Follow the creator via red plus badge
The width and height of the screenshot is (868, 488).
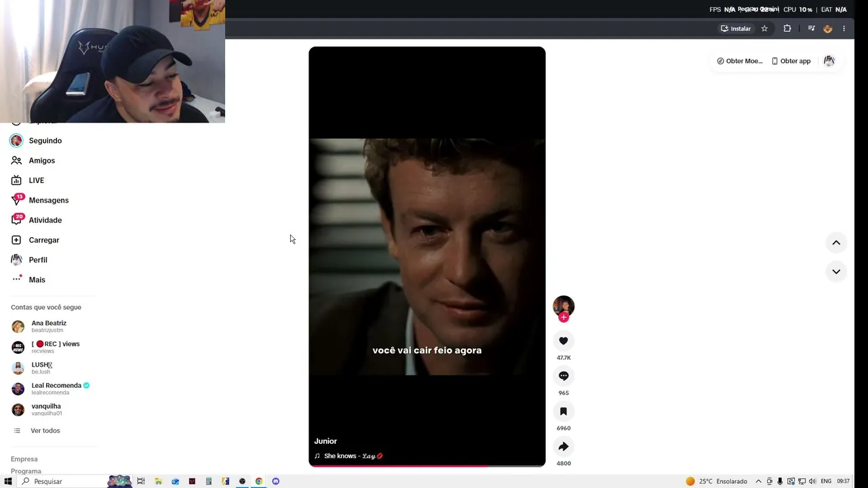564,317
